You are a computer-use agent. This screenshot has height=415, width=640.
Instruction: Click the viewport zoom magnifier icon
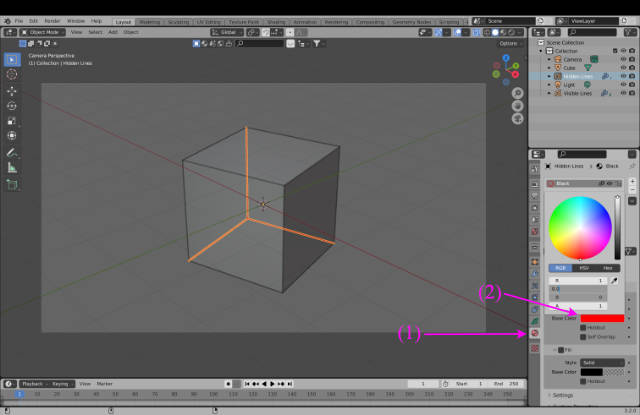(x=518, y=93)
